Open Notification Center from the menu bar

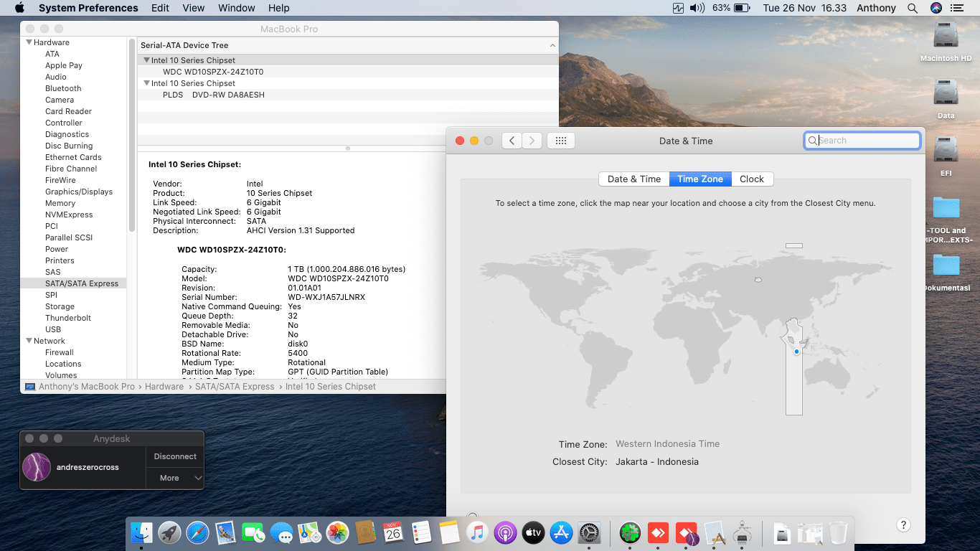pyautogui.click(x=958, y=8)
